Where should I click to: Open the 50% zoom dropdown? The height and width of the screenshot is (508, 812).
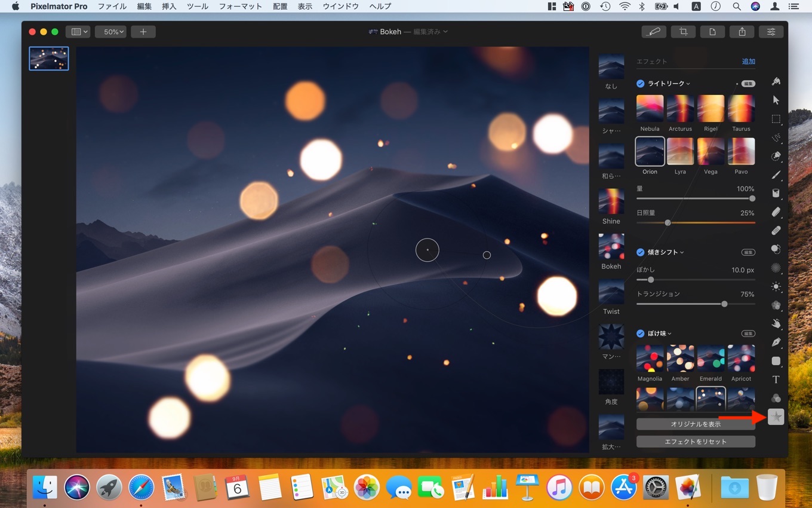tap(110, 32)
